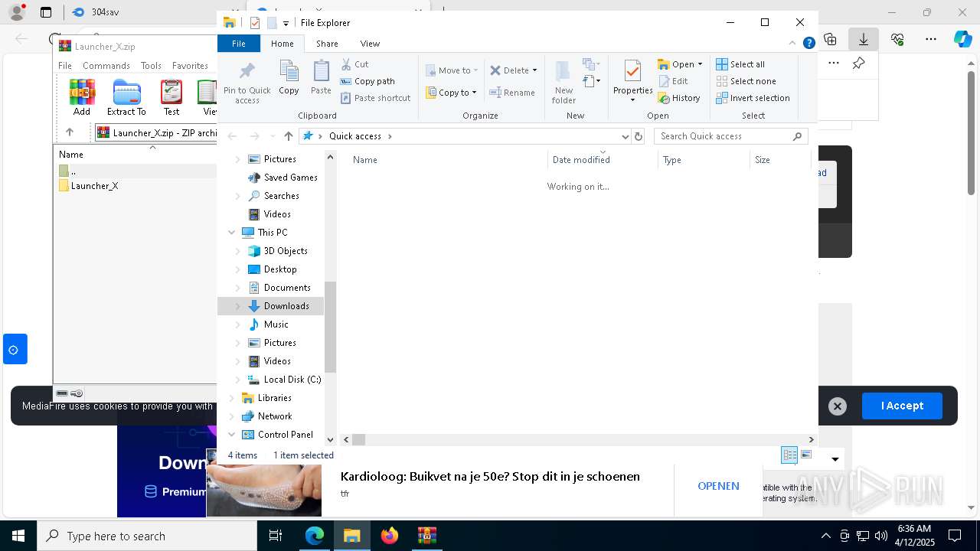Open Launcher_X folder in WinRAR

(94, 186)
